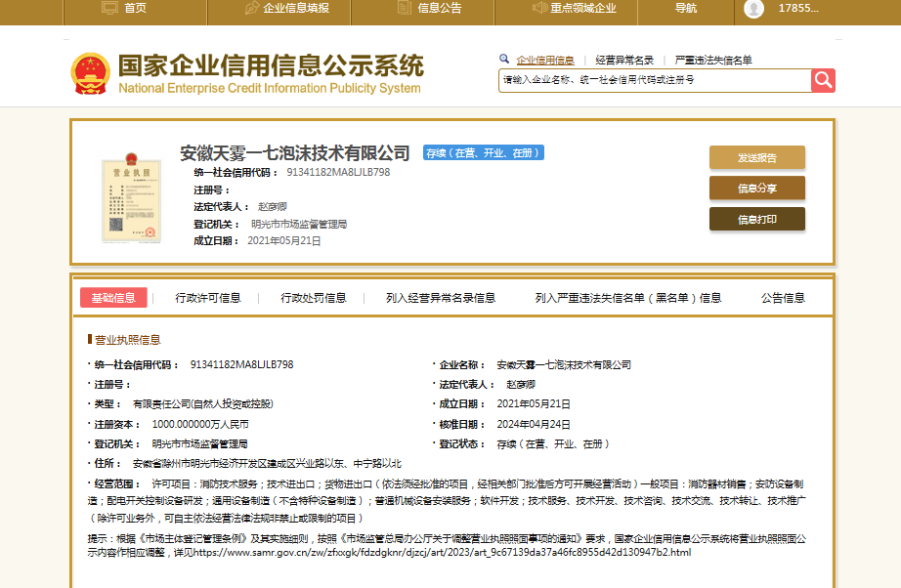Click the header 登记机关 value 明光市市场监督管理局
This screenshot has width=901, height=588.
coord(299,224)
